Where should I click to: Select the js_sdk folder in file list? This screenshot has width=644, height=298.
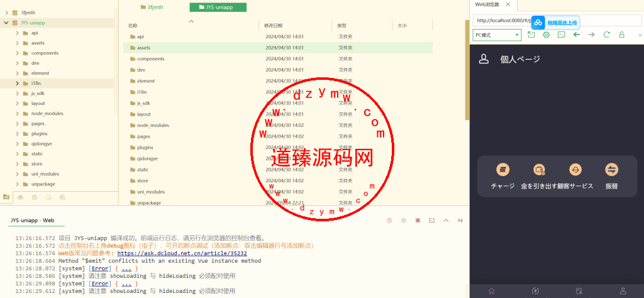pyautogui.click(x=144, y=103)
